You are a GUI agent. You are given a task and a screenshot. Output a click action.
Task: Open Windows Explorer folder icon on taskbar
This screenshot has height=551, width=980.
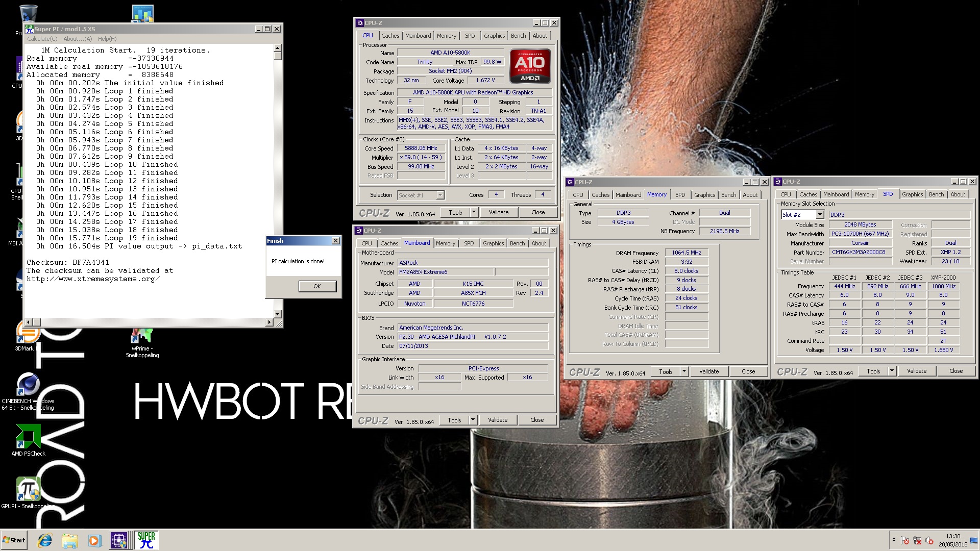pyautogui.click(x=70, y=540)
